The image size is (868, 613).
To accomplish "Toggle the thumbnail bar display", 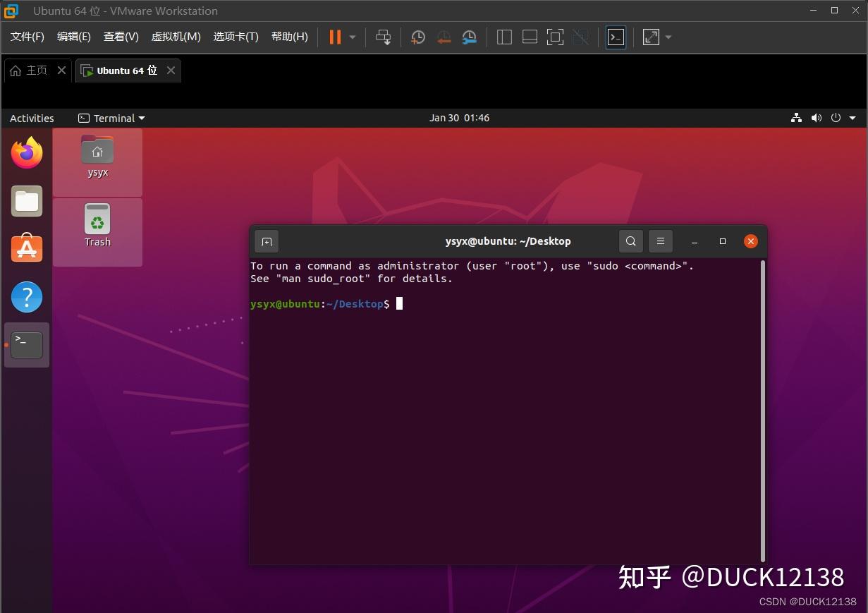I will click(x=530, y=37).
